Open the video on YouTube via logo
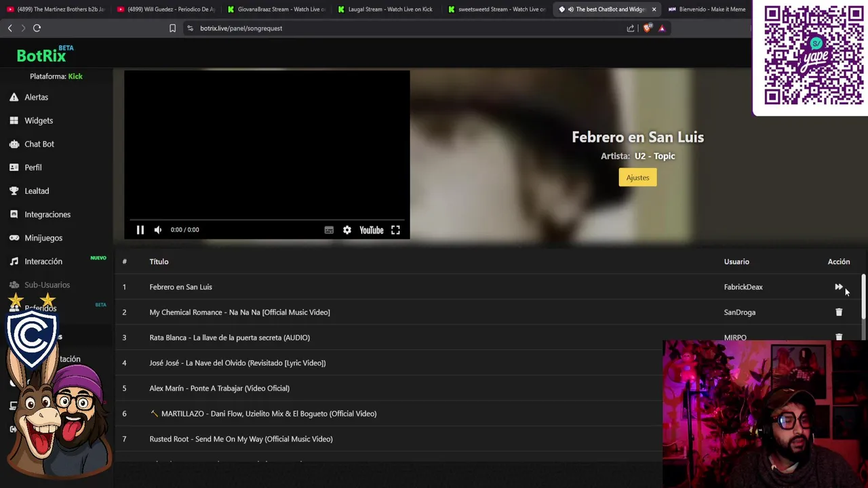Image resolution: width=868 pixels, height=488 pixels. pyautogui.click(x=372, y=230)
